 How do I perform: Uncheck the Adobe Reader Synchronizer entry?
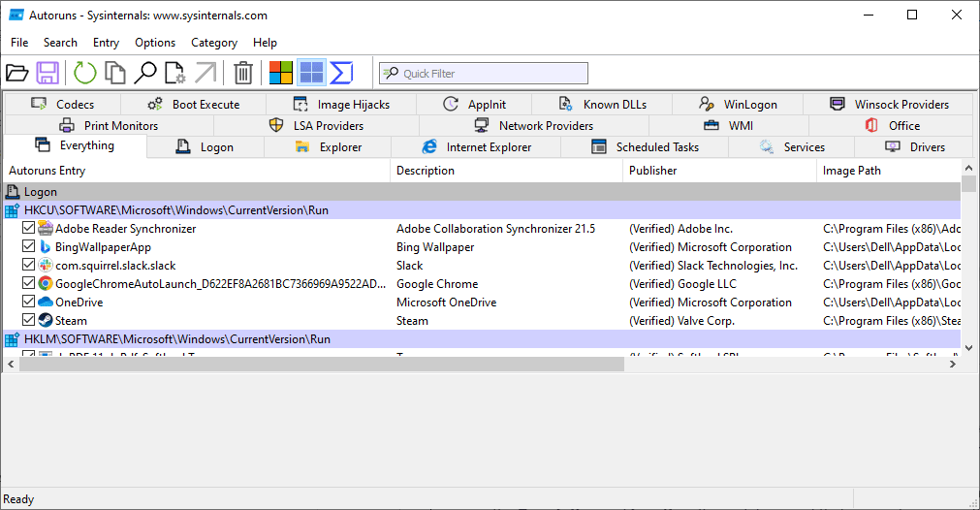point(28,228)
